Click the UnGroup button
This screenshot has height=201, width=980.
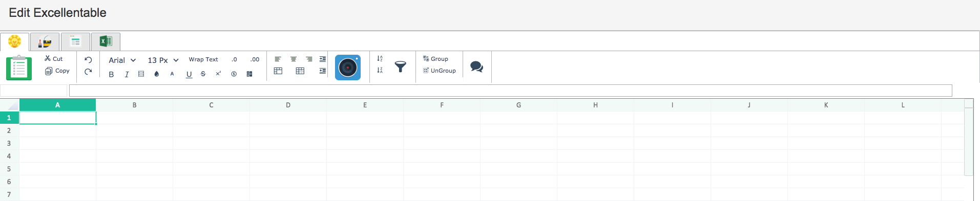click(x=440, y=71)
